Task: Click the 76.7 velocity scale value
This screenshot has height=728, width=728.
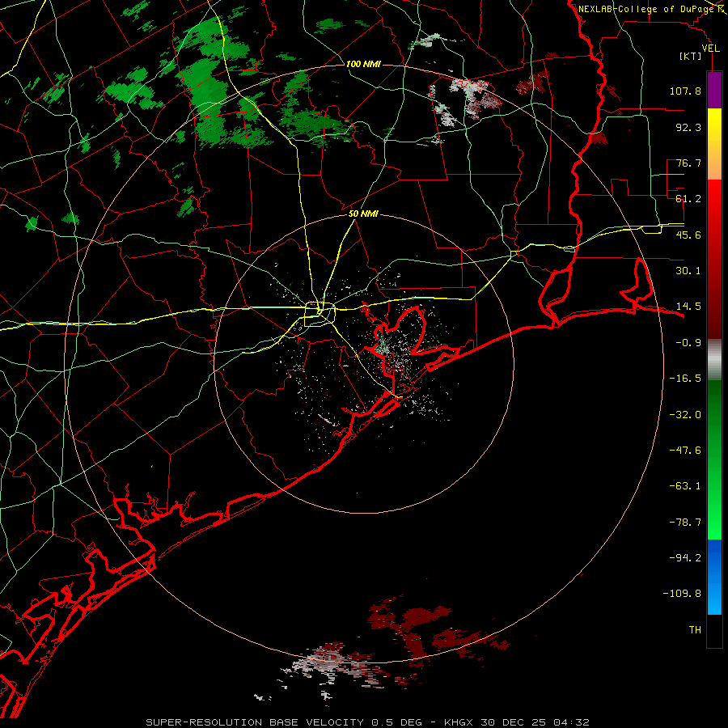Action: 688,163
